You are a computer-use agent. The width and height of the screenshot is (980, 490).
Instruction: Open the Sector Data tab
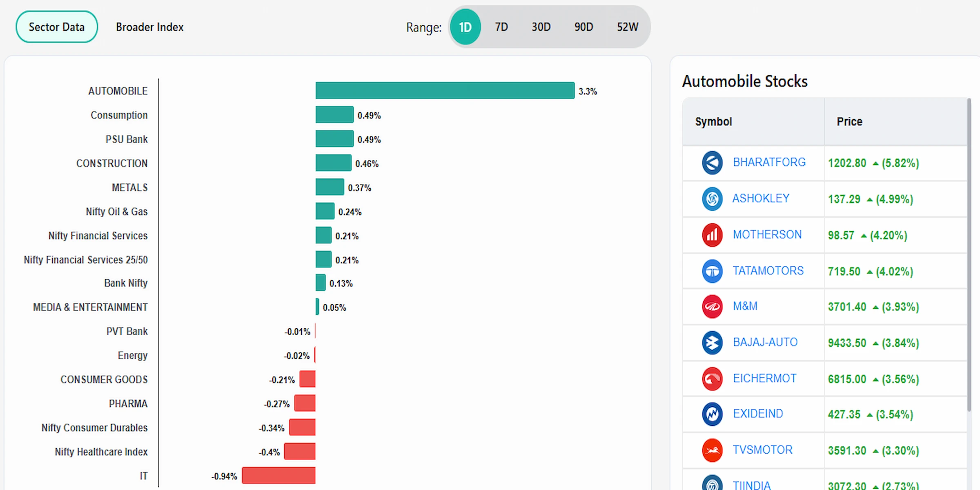pyautogui.click(x=57, y=27)
